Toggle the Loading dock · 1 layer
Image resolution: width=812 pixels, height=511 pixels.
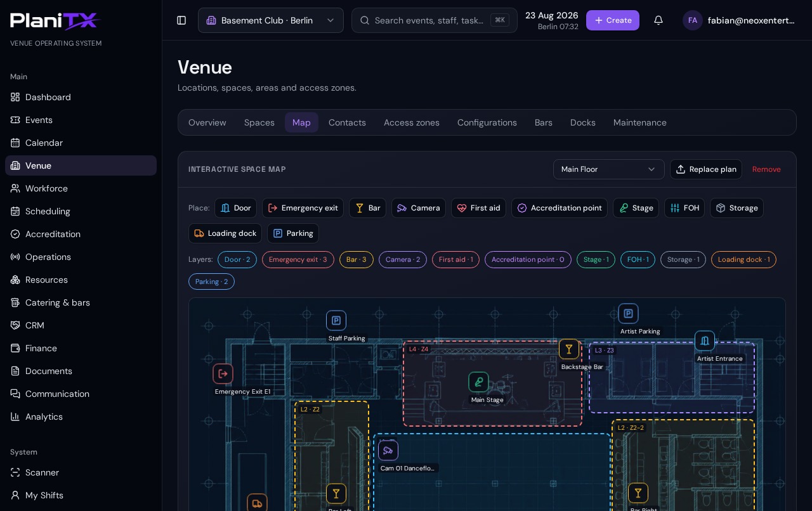743,259
